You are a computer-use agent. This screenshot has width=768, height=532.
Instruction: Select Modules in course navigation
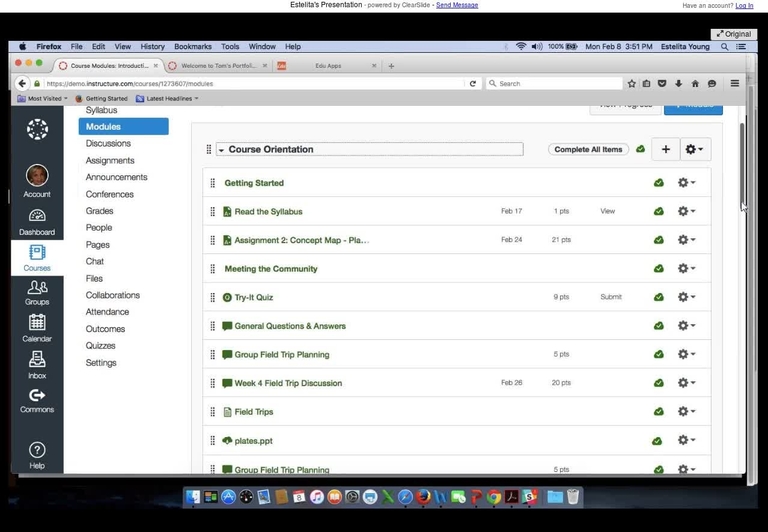[123, 126]
